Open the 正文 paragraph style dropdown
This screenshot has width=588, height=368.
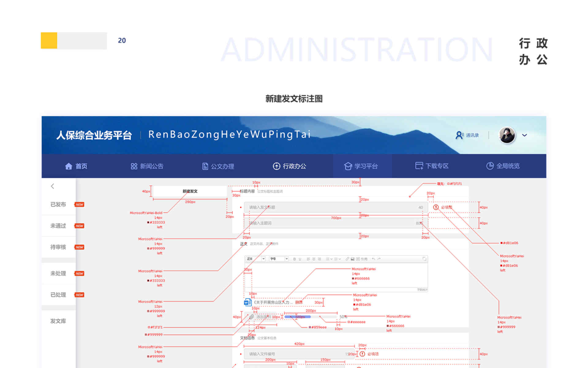tap(256, 259)
